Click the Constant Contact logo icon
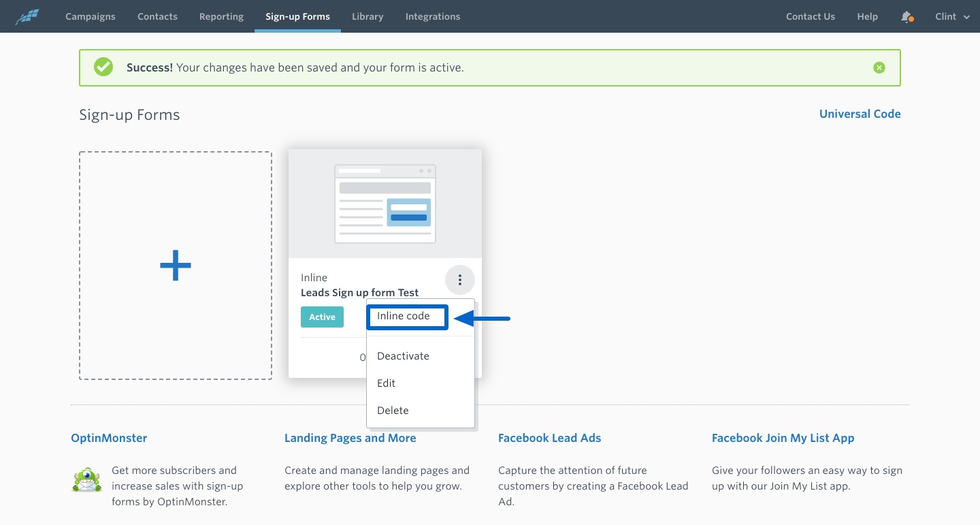Image resolution: width=980 pixels, height=525 pixels. pos(27,16)
